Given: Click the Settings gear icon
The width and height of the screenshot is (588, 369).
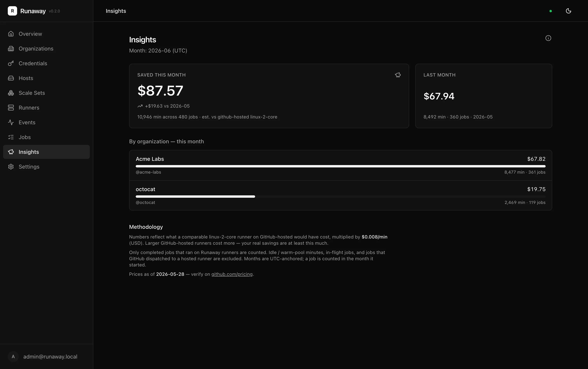Looking at the screenshot, I should pos(11,167).
